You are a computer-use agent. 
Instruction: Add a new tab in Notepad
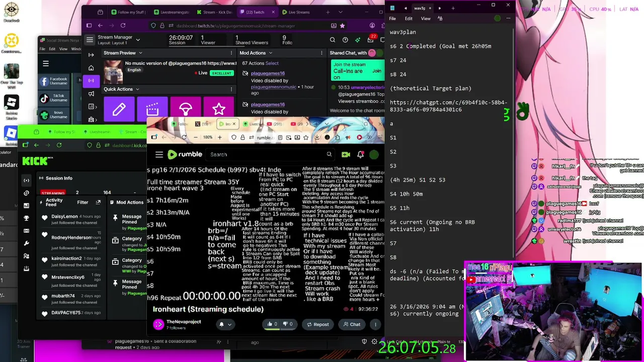pos(453,8)
